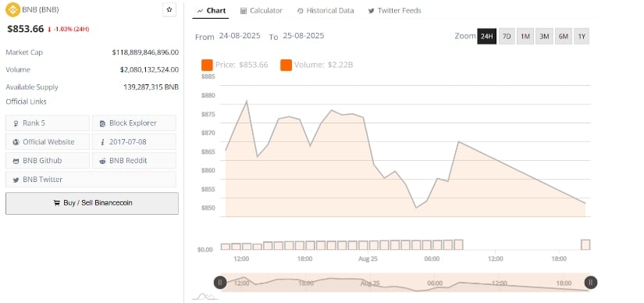The width and height of the screenshot is (644, 303).
Task: Open the BNB Reddit link
Action: [134, 161]
